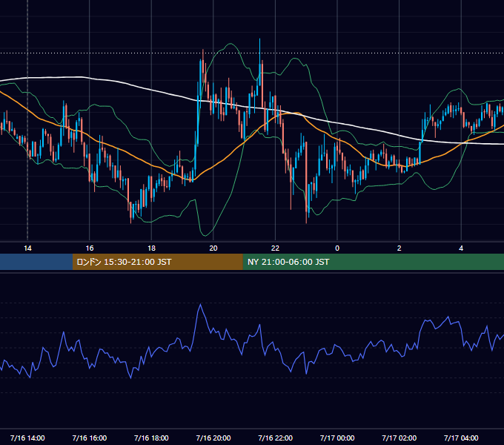Click hour label 18 on upper axis
The image size is (504, 445).
point(151,248)
